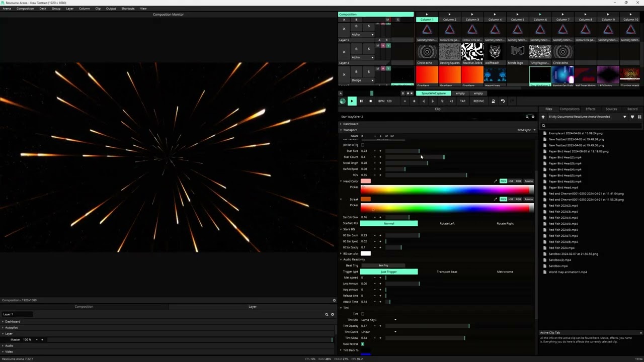
Task: Switch to the Effects tab
Action: pyautogui.click(x=590, y=109)
